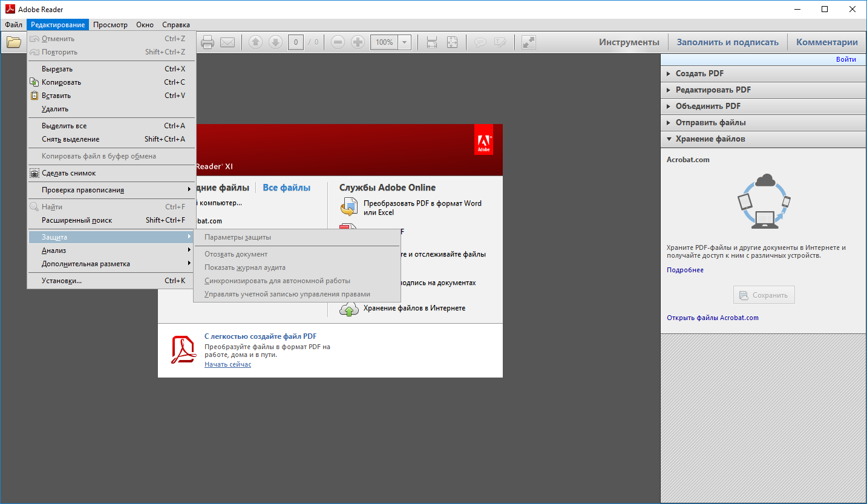Click the 100% zoom value field
Viewport: 867px width, 504px height.
[x=384, y=42]
